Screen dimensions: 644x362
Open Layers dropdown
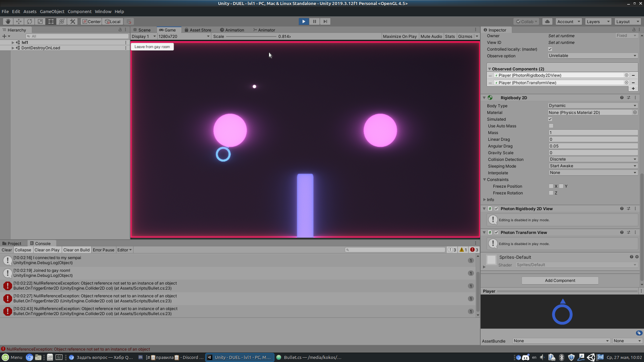[598, 21]
